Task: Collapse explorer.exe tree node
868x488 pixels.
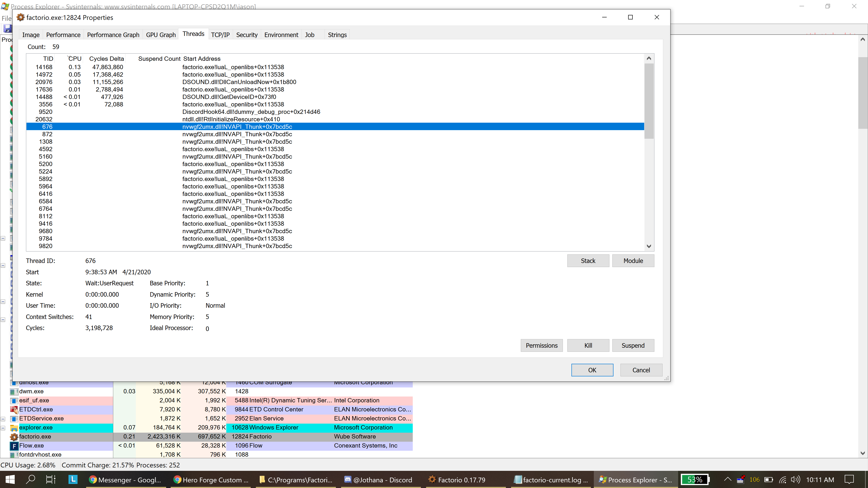Action: (3, 428)
